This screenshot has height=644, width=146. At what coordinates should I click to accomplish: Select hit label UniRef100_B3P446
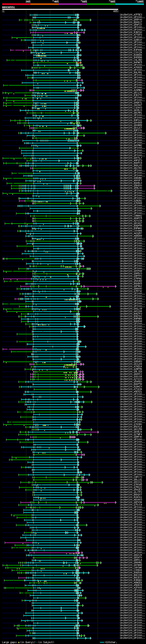131,50
